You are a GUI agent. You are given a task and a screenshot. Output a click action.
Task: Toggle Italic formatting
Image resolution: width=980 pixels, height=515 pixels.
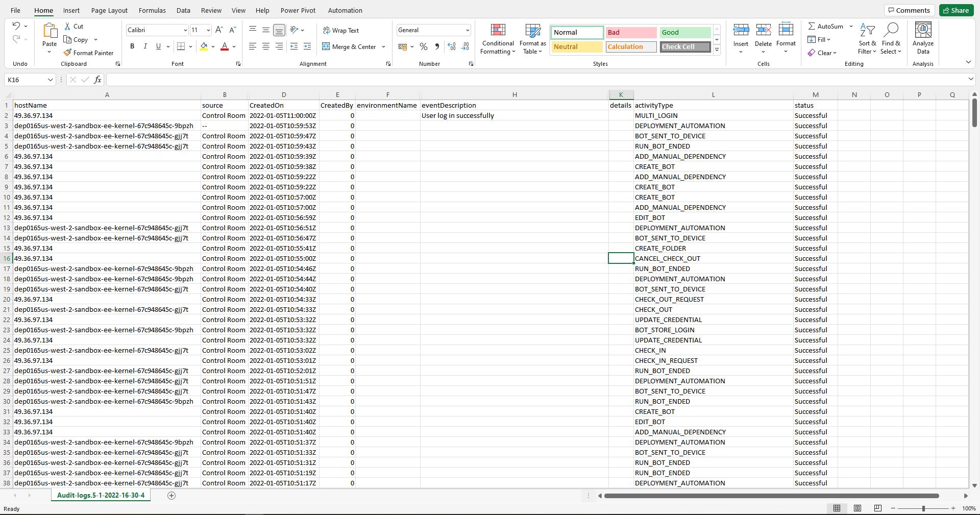[145, 46]
